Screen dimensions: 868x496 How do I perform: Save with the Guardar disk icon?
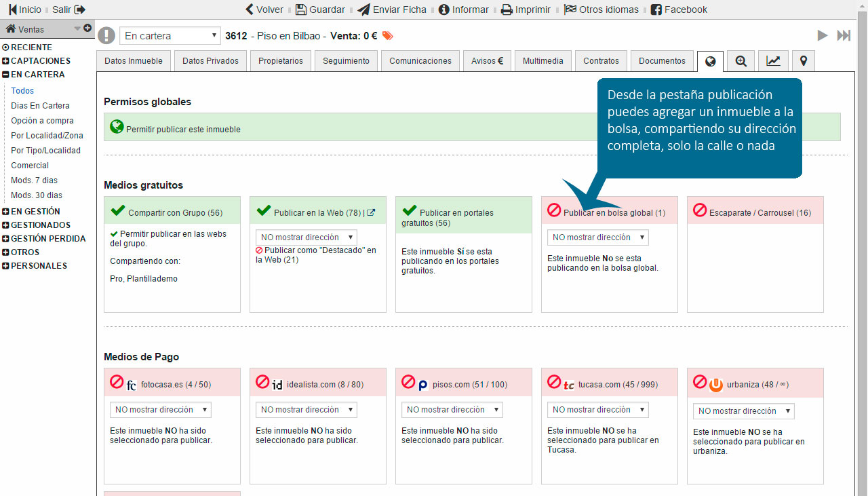coord(301,9)
